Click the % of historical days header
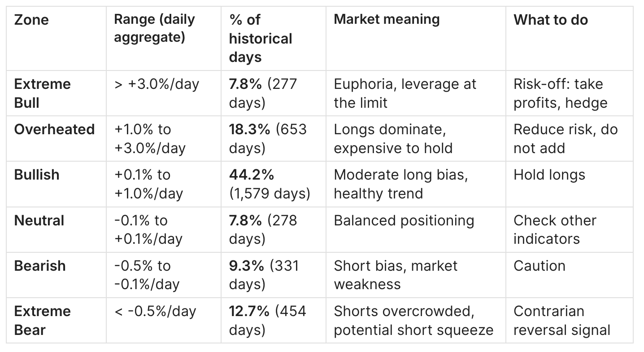Viewport: 644px width, 352px height. pyautogui.click(x=261, y=39)
